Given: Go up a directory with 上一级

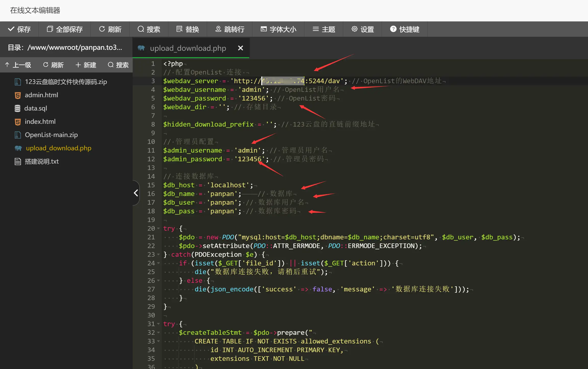Looking at the screenshot, I should 18,65.
